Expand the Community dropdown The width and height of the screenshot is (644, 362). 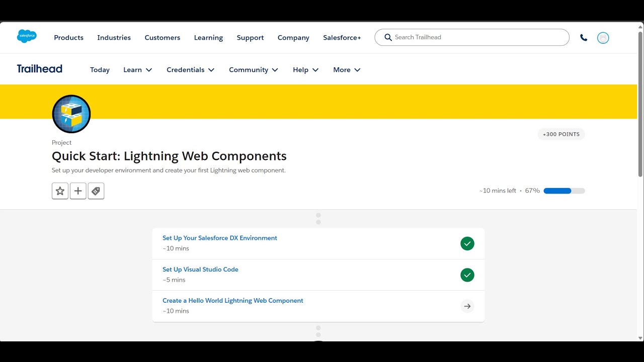click(254, 70)
